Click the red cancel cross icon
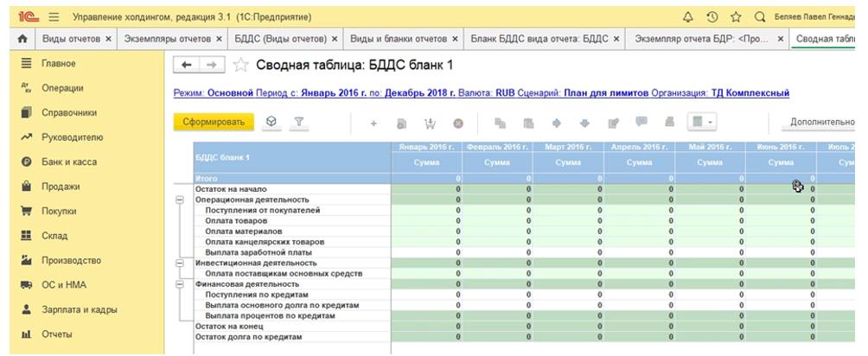Screen dimensions: 868x356 tap(458, 124)
